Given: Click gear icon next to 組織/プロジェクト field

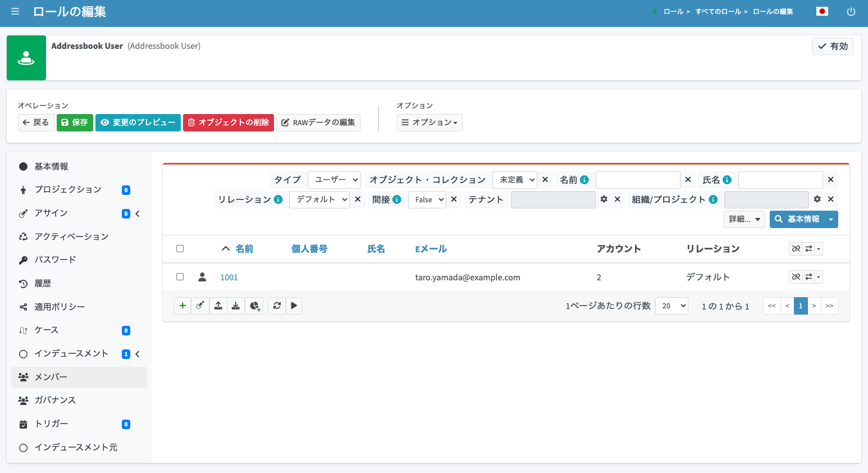Looking at the screenshot, I should 817,199.
